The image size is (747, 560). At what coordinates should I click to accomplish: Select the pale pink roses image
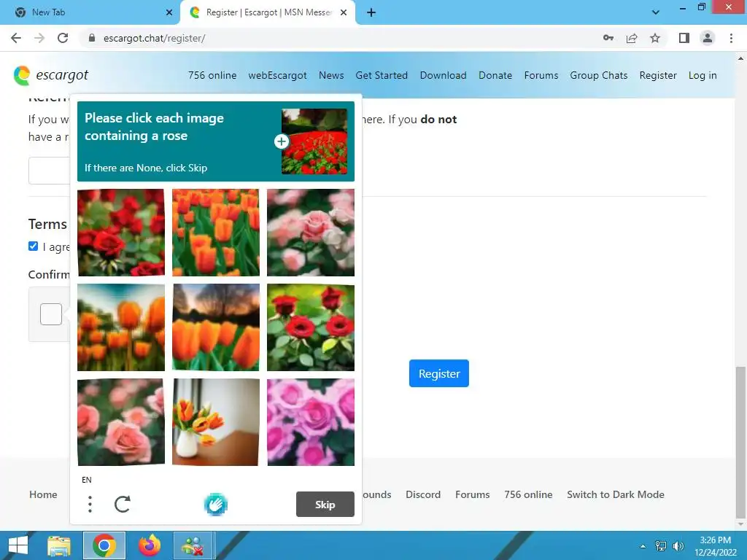(x=311, y=233)
